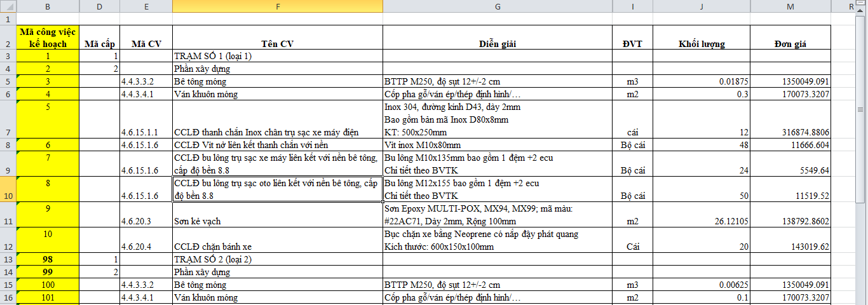
Task: Select unit price '138792.8602'
Action: (790, 215)
